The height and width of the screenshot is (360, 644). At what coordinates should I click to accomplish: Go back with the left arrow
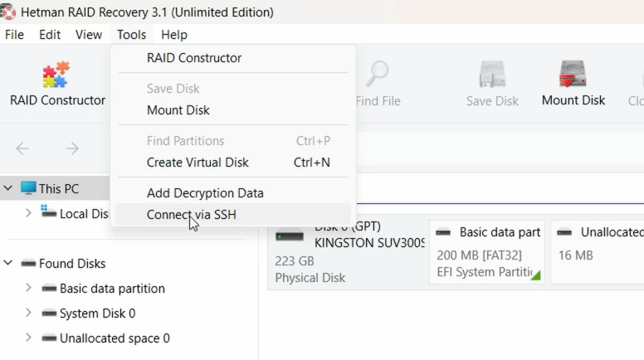[22, 148]
